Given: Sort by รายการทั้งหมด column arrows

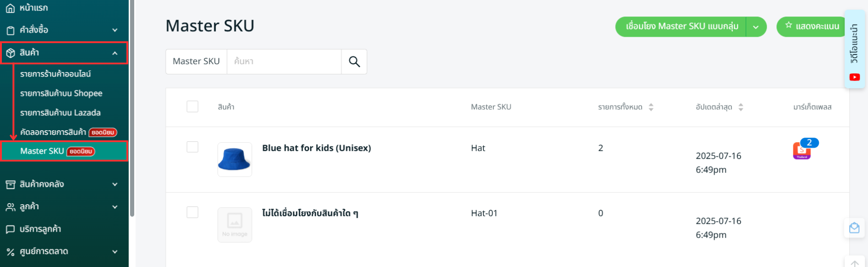Looking at the screenshot, I should click(651, 107).
